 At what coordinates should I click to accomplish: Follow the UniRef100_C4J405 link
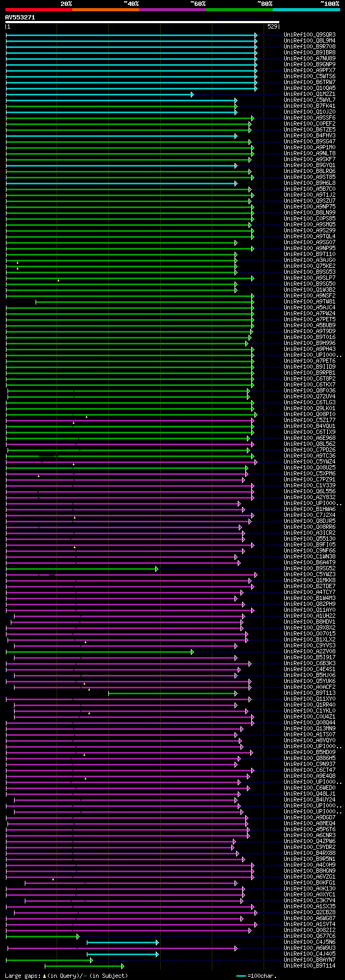pos(309,954)
